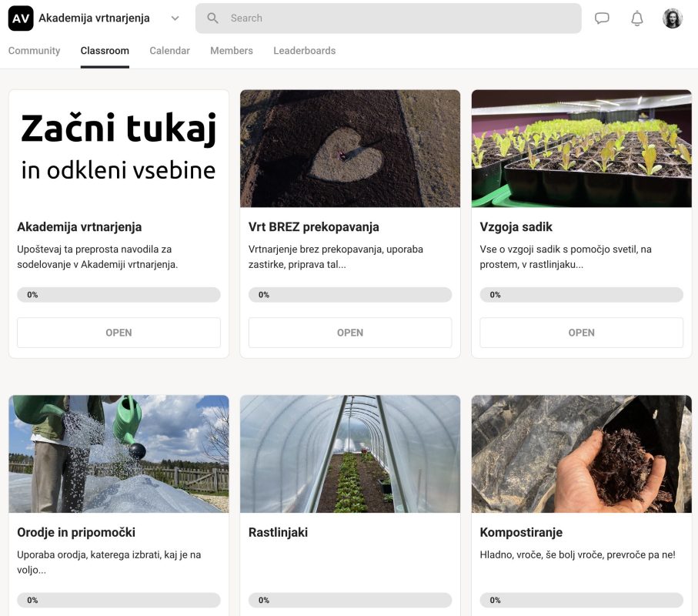Focus the Search input field

388,18
